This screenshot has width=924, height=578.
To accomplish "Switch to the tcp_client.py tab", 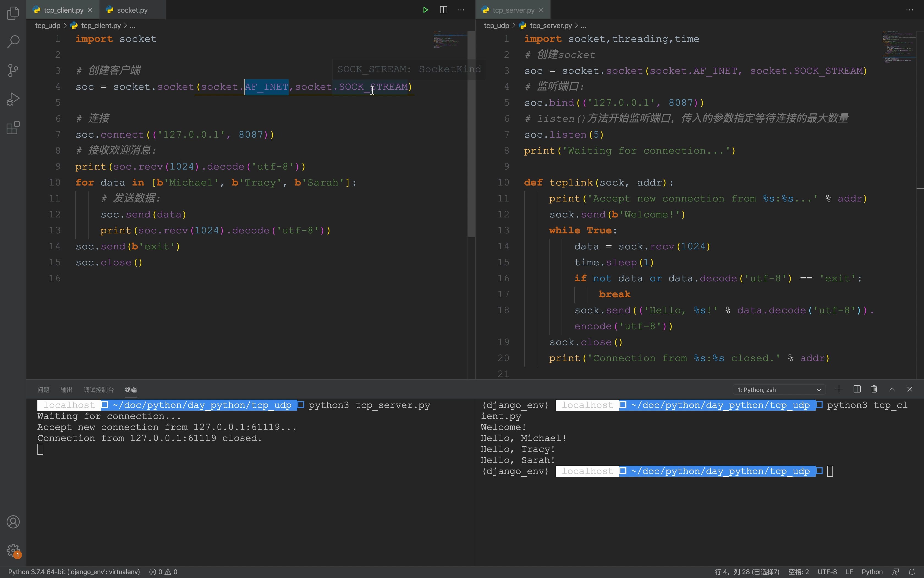I will point(63,10).
